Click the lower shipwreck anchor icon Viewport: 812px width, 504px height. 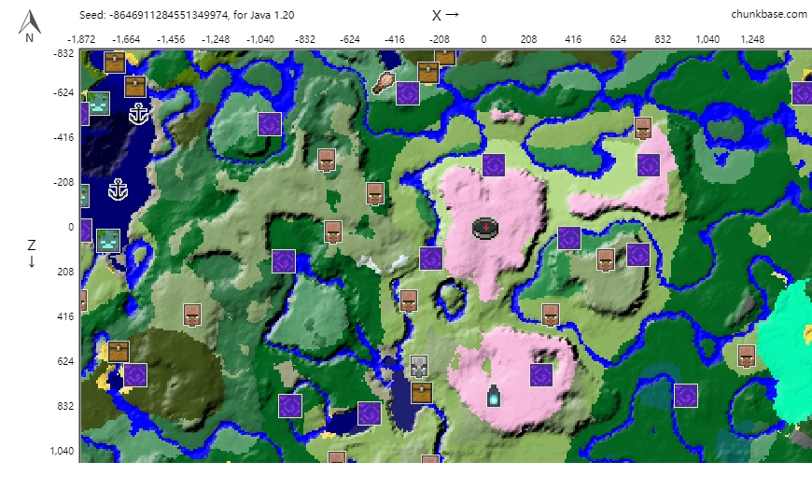(x=119, y=189)
